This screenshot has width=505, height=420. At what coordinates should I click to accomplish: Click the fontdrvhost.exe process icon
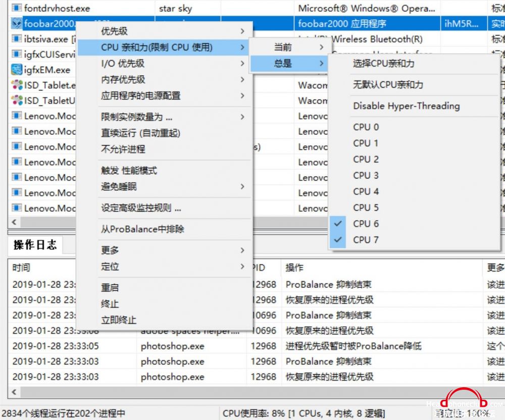[17, 8]
